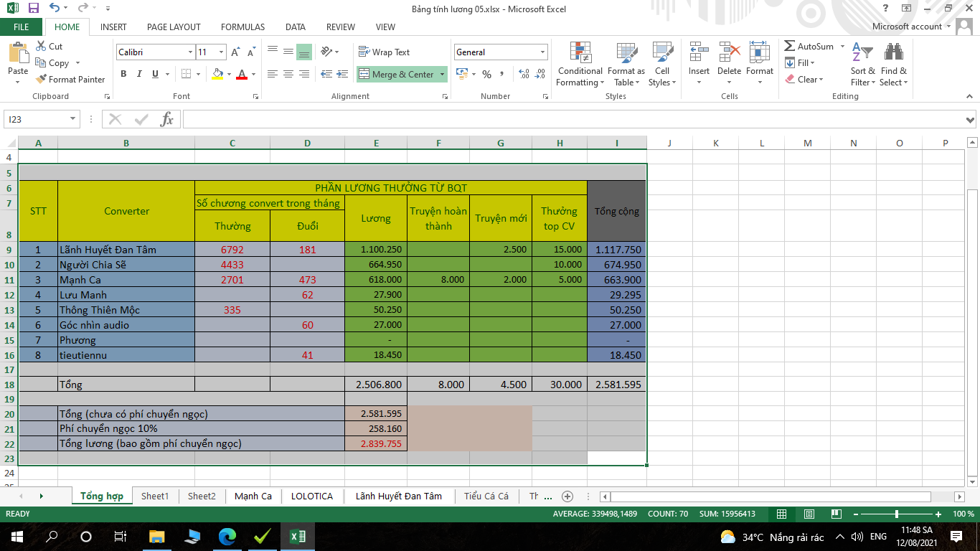Click the Sort & Filter icon
980x551 pixels.
[862, 54]
